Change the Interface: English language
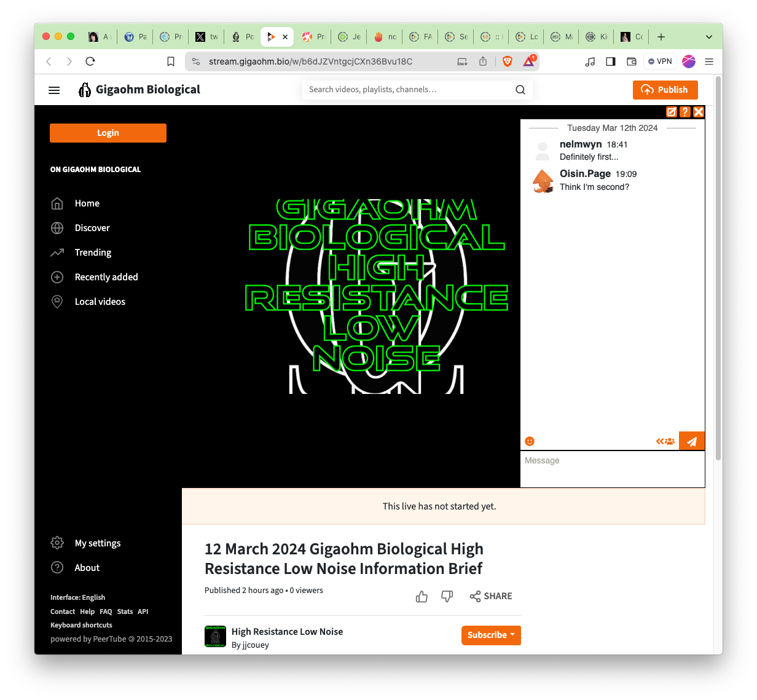Screen dimensions: 757x700 tap(77, 597)
